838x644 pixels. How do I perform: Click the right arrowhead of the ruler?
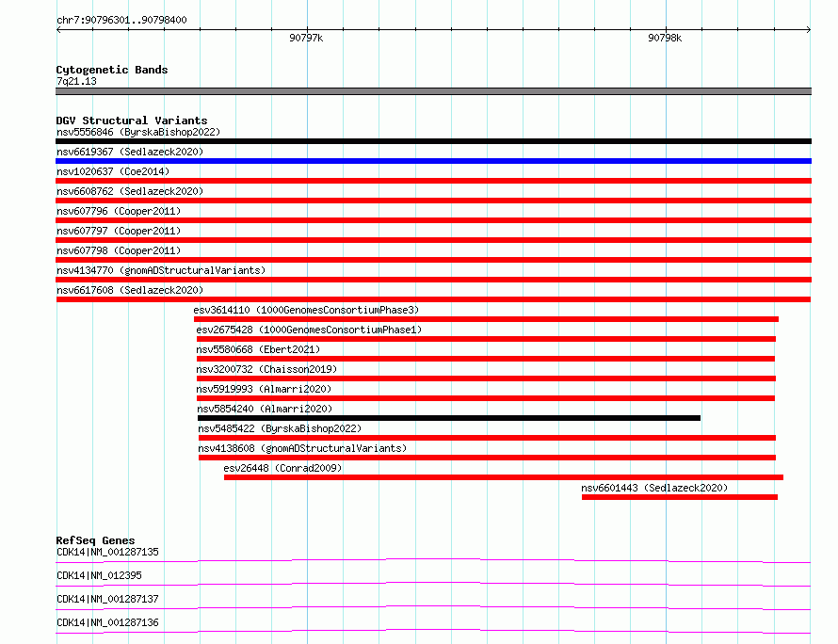[809, 30]
